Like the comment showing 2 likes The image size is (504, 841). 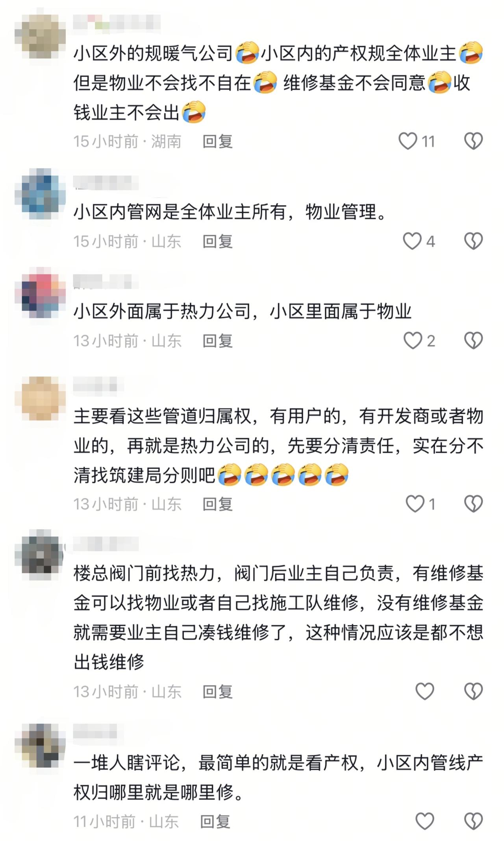coord(413,340)
